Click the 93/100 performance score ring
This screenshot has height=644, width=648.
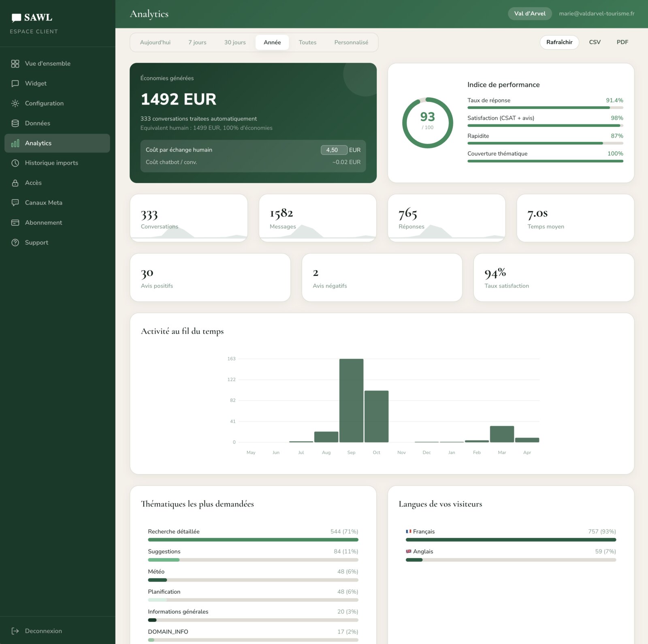(427, 122)
